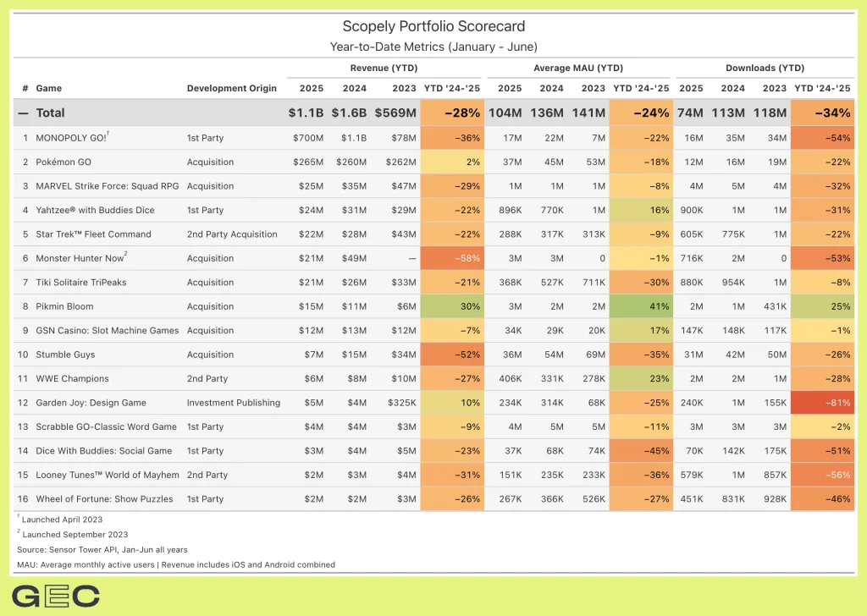Click the Pikmin Bloom MAU 41% green cell
Image resolution: width=867 pixels, height=616 pixels.
click(641, 306)
